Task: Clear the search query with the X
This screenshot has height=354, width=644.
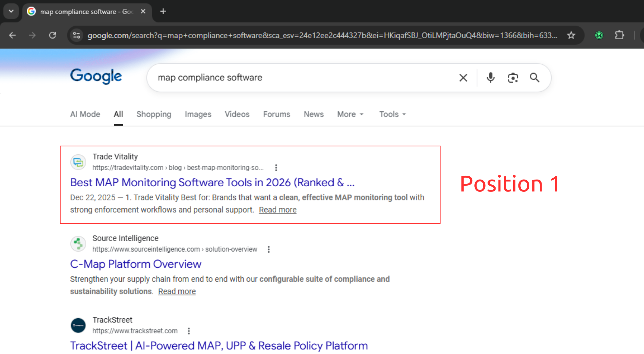Action: point(463,78)
